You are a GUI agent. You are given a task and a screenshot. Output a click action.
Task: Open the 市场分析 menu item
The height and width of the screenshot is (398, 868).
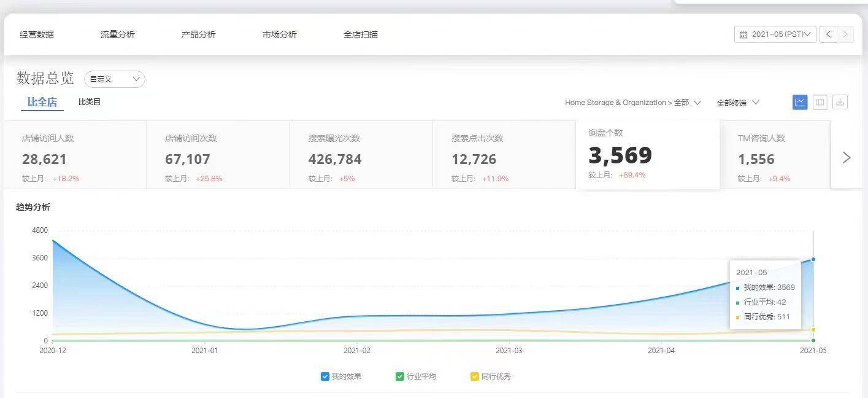pyautogui.click(x=280, y=35)
